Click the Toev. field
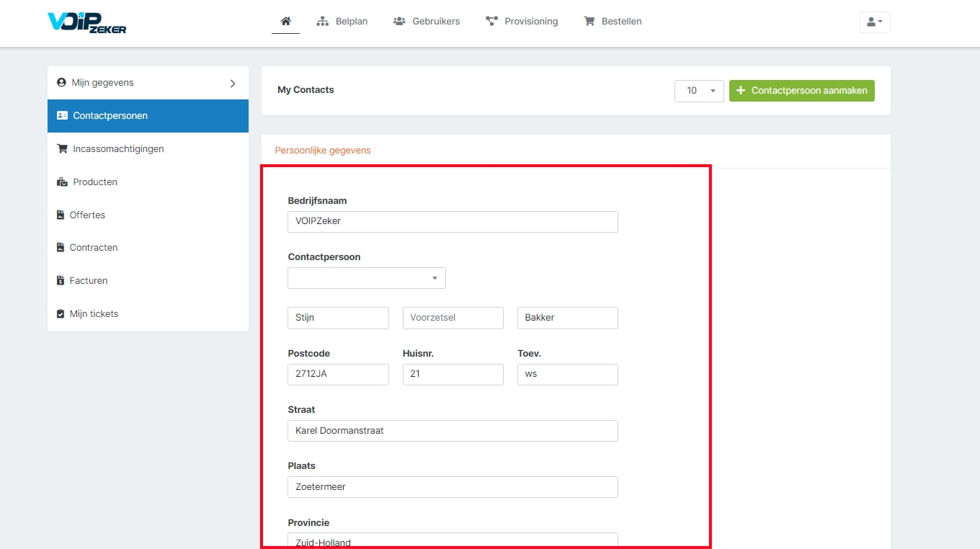The width and height of the screenshot is (980, 549). 568,375
